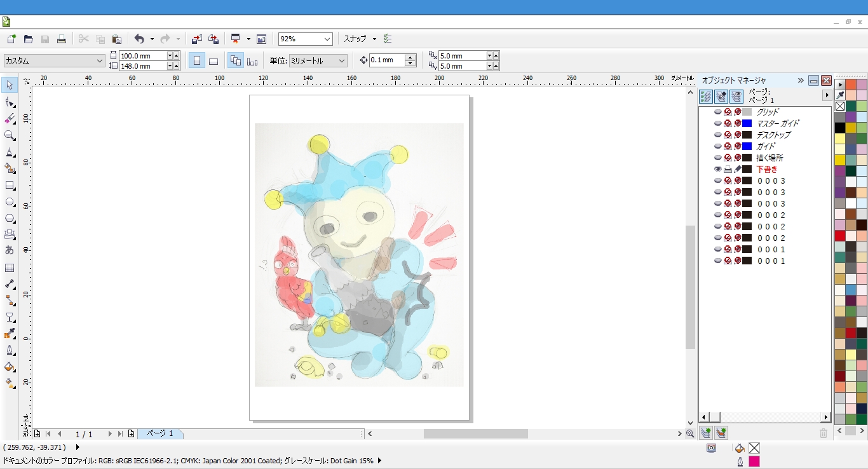Image resolution: width=868 pixels, height=469 pixels.
Task: Switch to the ページ 1 tab
Action: tap(160, 433)
